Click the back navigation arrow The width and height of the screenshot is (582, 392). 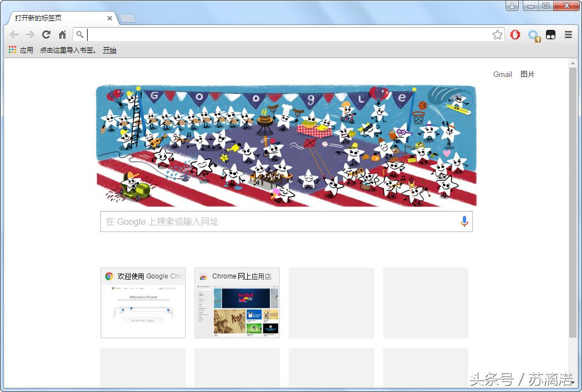pyautogui.click(x=14, y=34)
